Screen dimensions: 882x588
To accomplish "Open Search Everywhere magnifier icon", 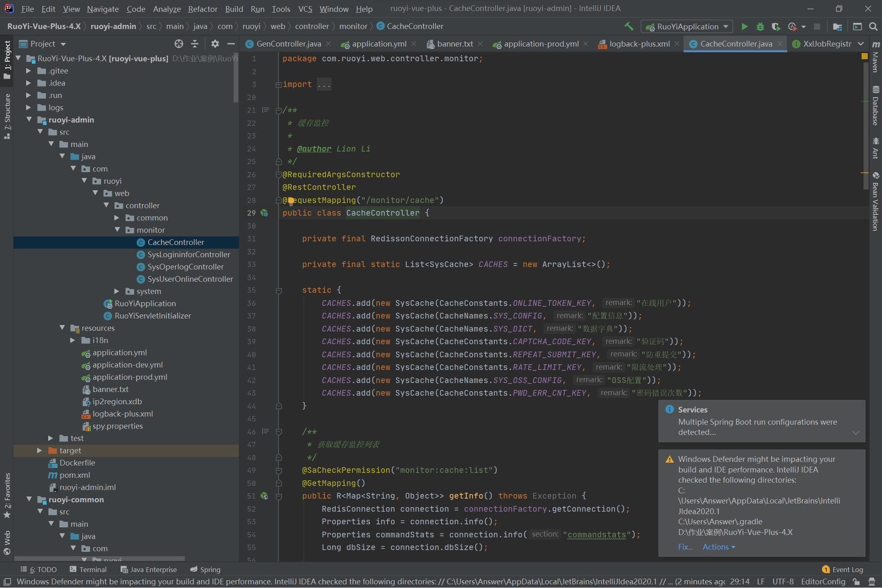I will coord(873,27).
